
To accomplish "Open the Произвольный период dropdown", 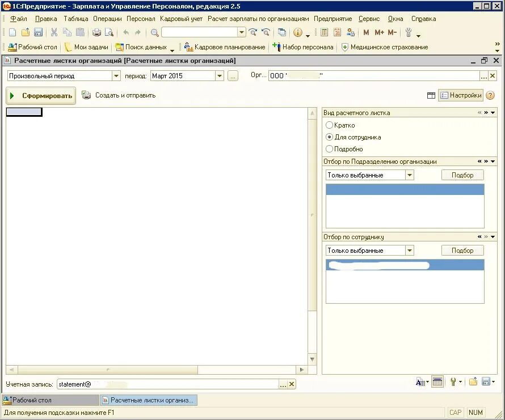I will click(116, 76).
